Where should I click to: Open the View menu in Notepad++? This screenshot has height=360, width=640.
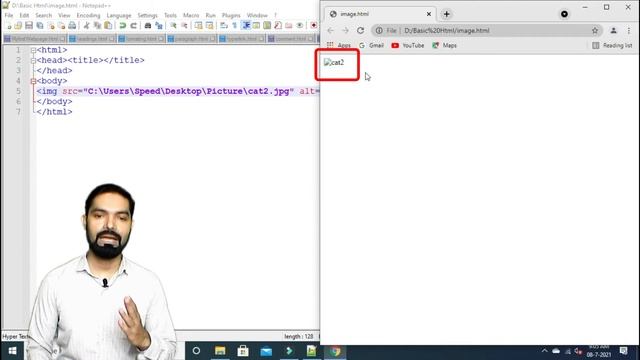64,15
